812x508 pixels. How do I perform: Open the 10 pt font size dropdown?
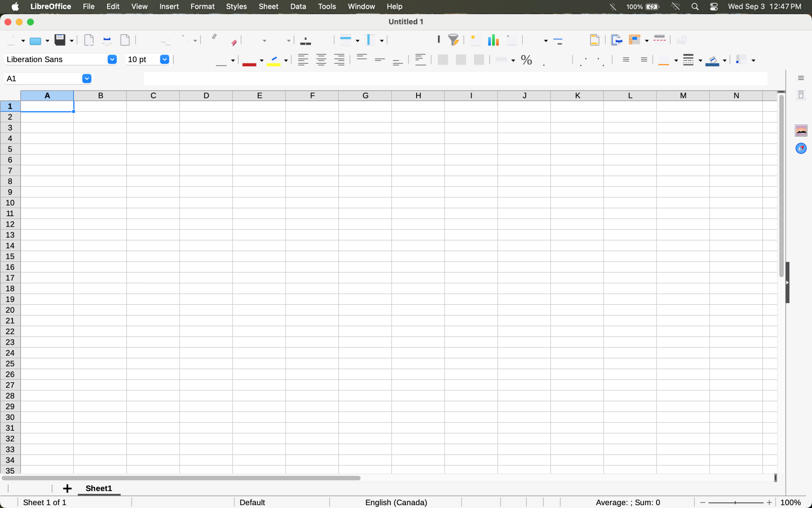click(164, 59)
